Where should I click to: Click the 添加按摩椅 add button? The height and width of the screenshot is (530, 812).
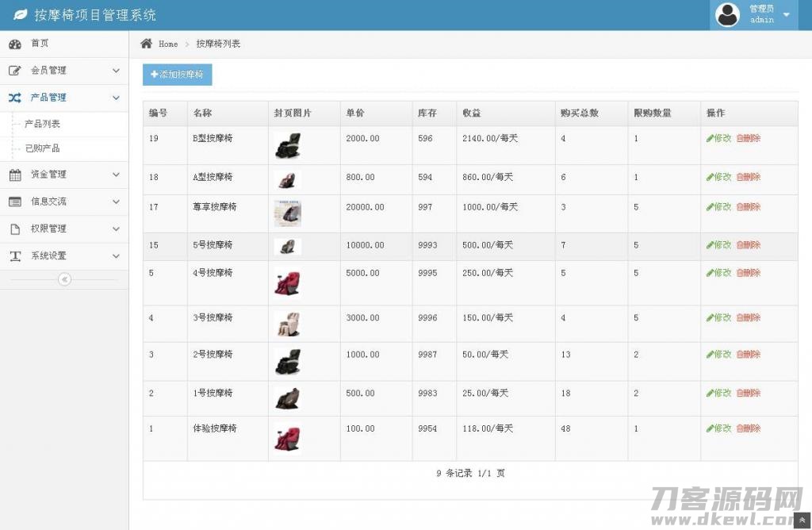(x=177, y=75)
